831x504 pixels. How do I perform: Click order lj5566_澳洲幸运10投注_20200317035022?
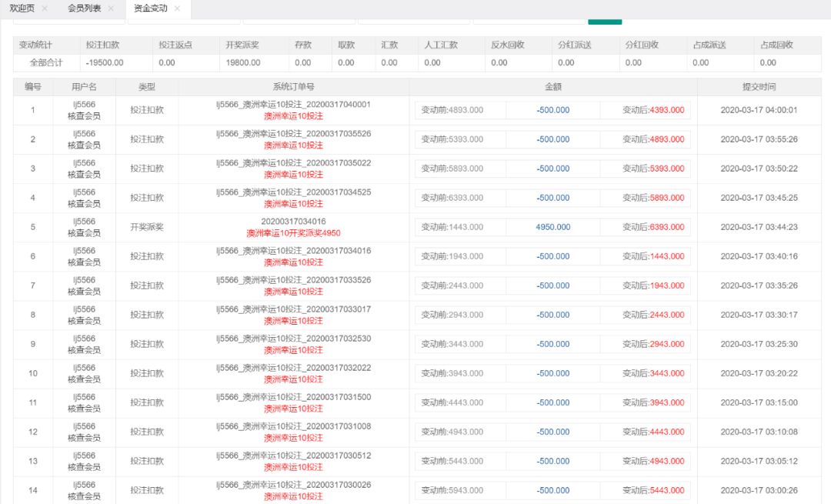[294, 162]
